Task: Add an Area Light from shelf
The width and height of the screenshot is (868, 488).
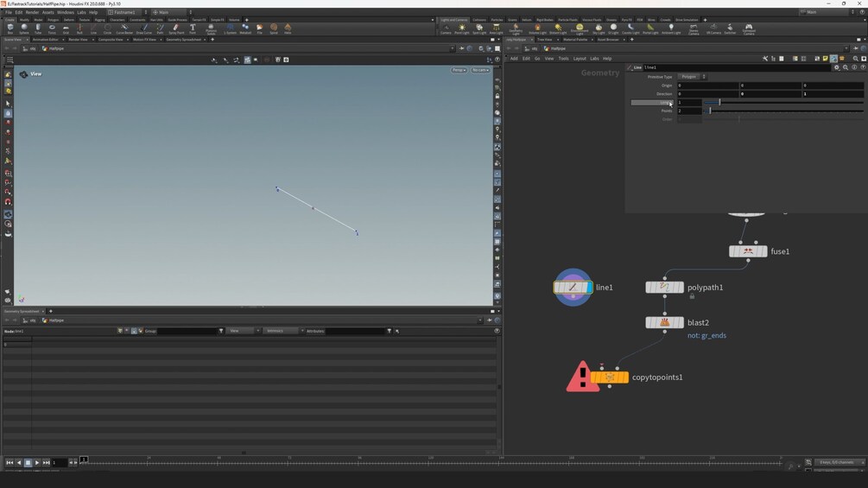Action: [496, 29]
